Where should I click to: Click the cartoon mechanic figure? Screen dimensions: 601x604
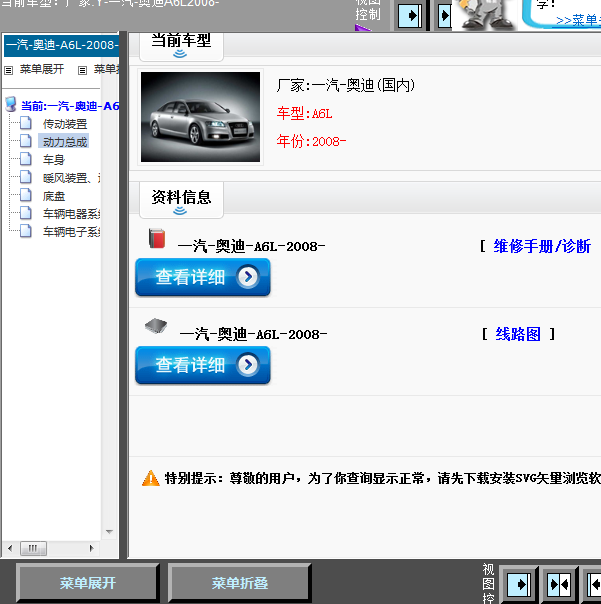(486, 15)
